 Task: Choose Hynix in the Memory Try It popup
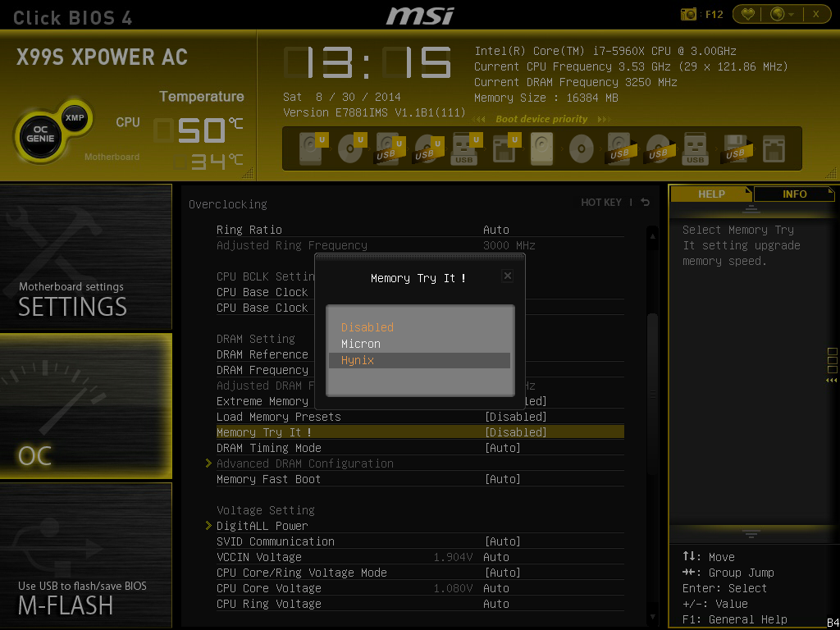419,360
